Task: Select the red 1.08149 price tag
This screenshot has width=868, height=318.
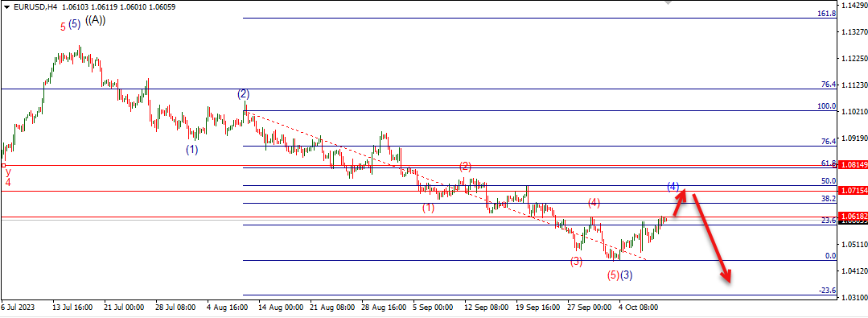Action: (853, 165)
